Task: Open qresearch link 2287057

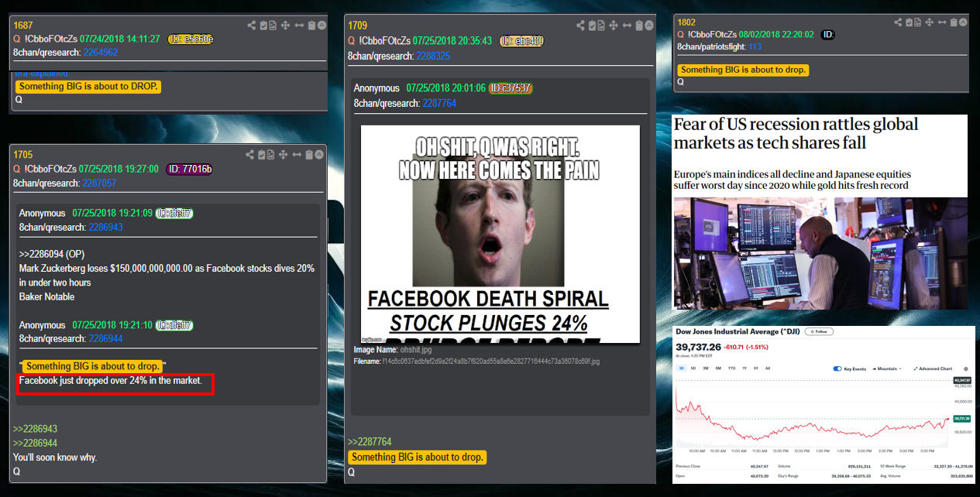Action: pos(99,183)
